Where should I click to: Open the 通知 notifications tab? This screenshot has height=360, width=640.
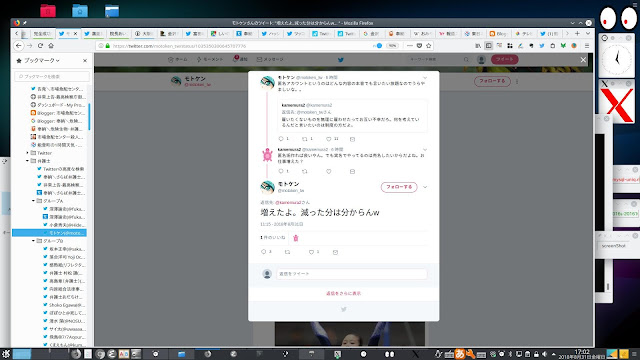pos(240,59)
